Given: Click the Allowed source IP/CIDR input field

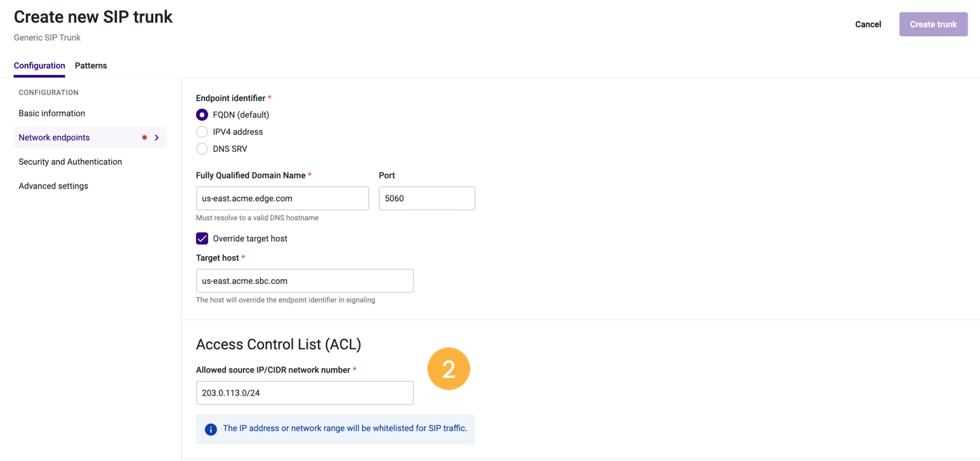Looking at the screenshot, I should (305, 393).
